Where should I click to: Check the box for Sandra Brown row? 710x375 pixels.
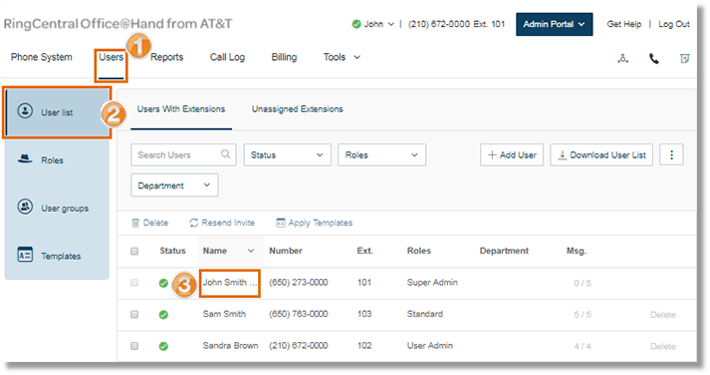(x=134, y=346)
